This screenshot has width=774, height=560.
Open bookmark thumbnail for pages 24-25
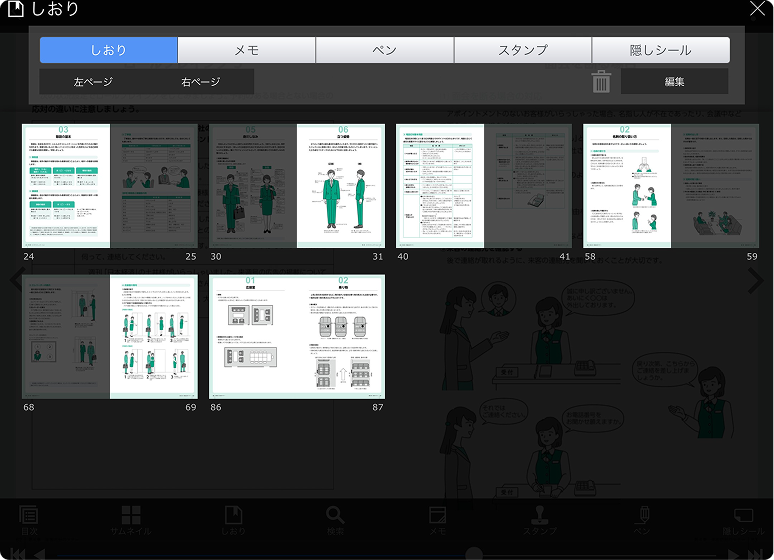110,186
